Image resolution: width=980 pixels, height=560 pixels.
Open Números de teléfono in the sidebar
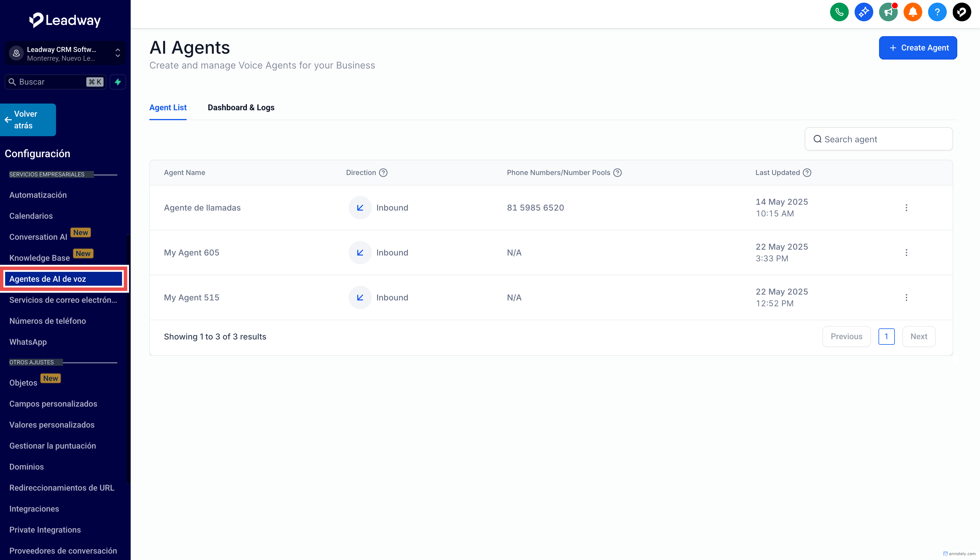point(48,321)
